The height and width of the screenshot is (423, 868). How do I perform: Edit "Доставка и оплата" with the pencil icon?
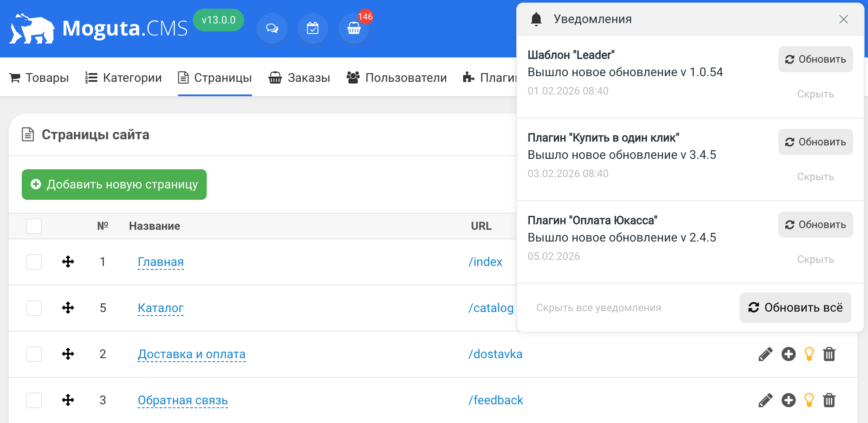(766, 354)
